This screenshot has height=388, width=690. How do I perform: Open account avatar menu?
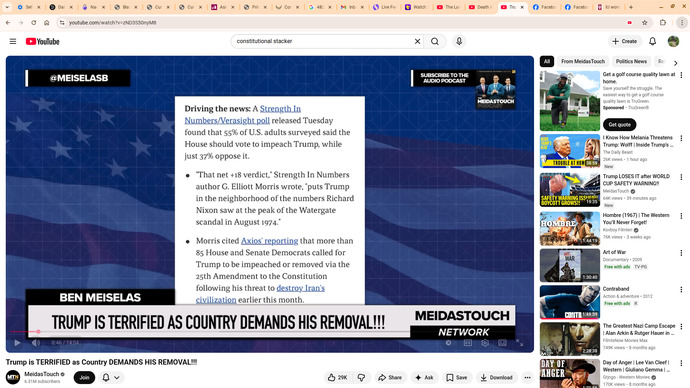tap(673, 41)
